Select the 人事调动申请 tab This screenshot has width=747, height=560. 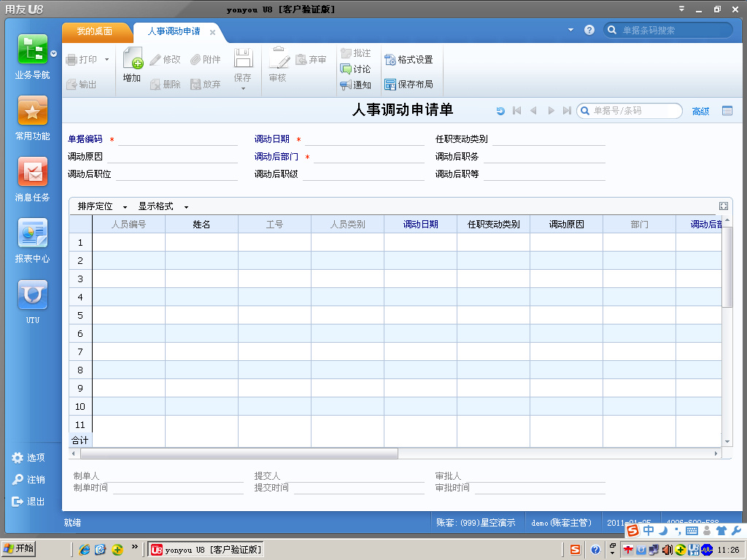tap(174, 31)
